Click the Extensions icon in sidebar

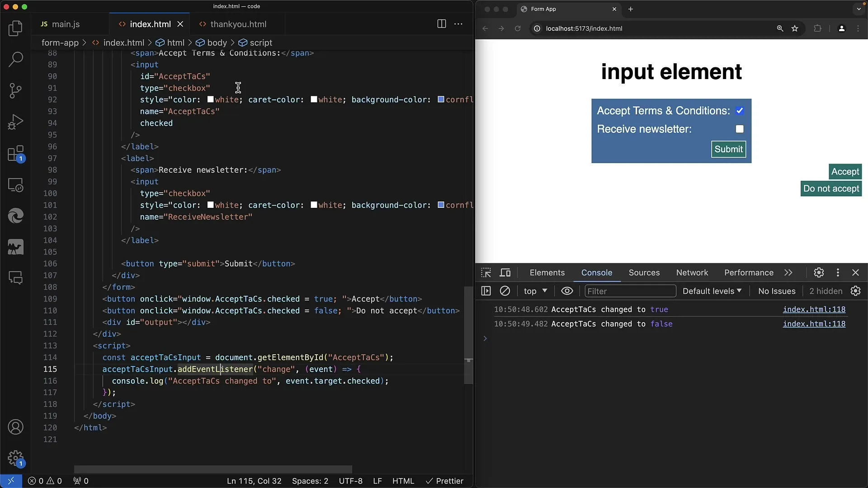tap(15, 153)
